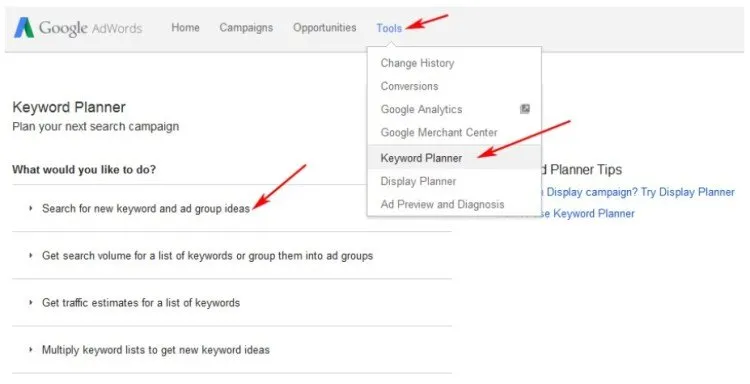Image resolution: width=750 pixels, height=384 pixels.
Task: Expand triangle for Search for new keyword ideas
Action: (31, 208)
